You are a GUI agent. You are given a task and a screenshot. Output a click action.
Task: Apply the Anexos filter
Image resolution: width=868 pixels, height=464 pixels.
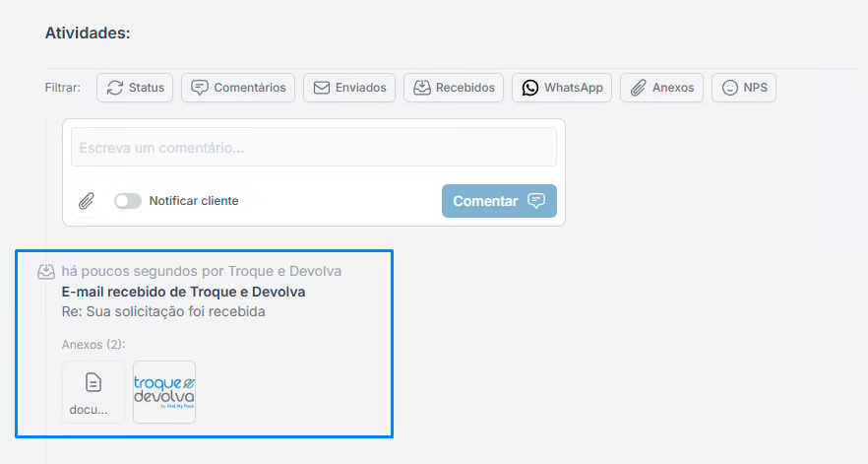[661, 88]
